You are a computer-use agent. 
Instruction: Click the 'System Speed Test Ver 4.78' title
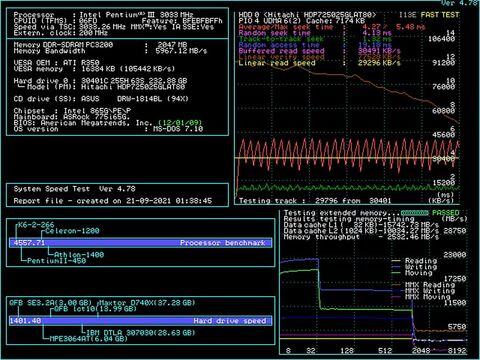coord(75,189)
